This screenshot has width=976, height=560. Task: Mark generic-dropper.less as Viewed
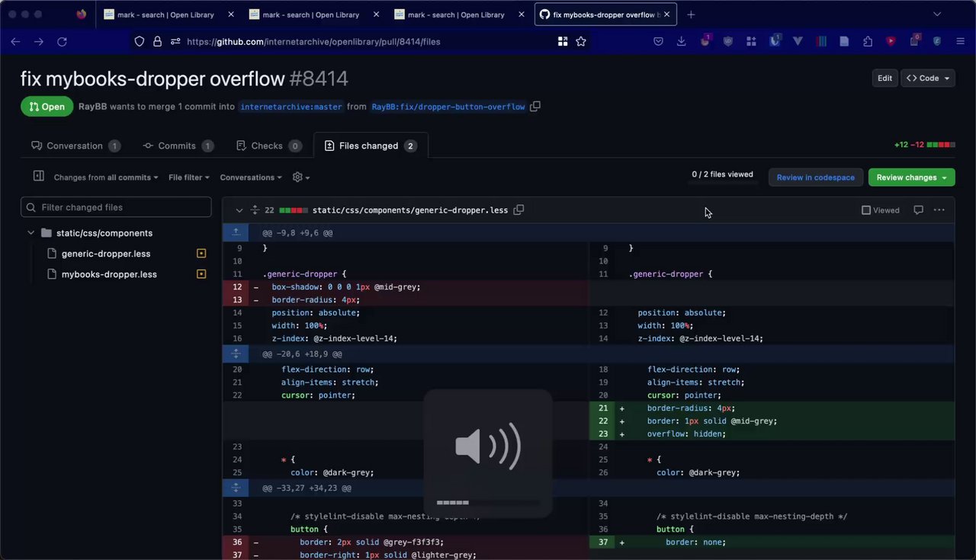[x=881, y=210]
